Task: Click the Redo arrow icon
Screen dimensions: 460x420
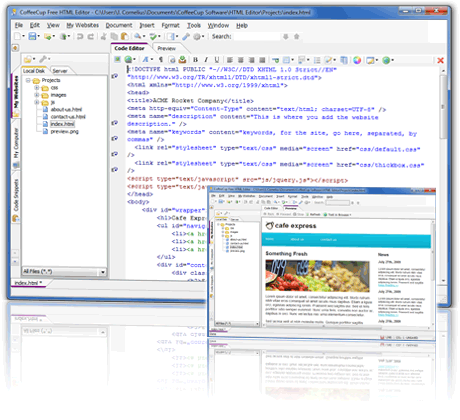Action: pyautogui.click(x=90, y=36)
